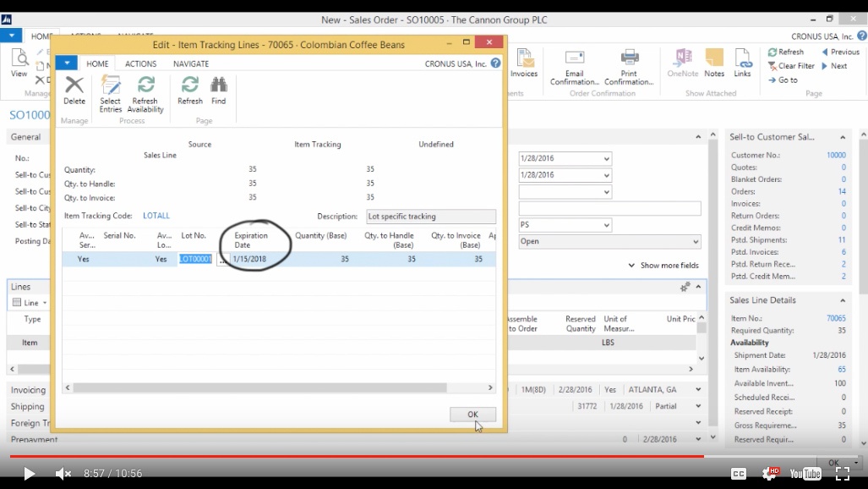
Task: Open the application menu in the tracking dialog
Action: pyautogui.click(x=67, y=63)
